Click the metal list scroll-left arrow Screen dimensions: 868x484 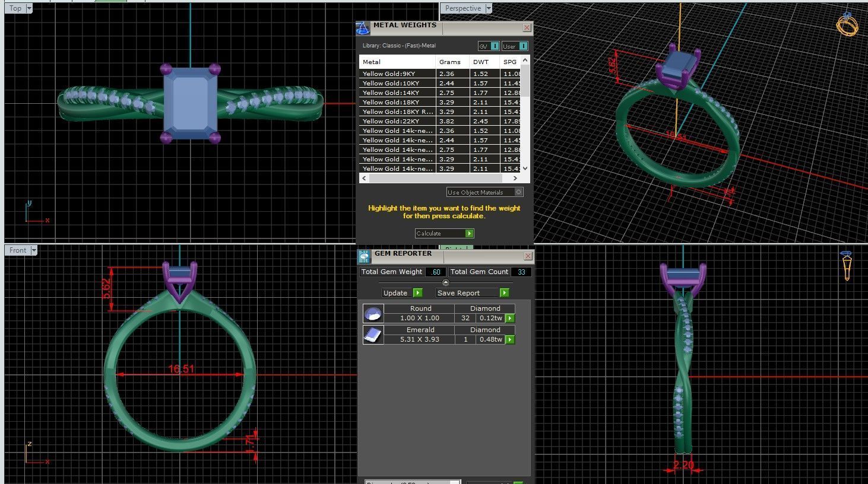click(x=363, y=178)
